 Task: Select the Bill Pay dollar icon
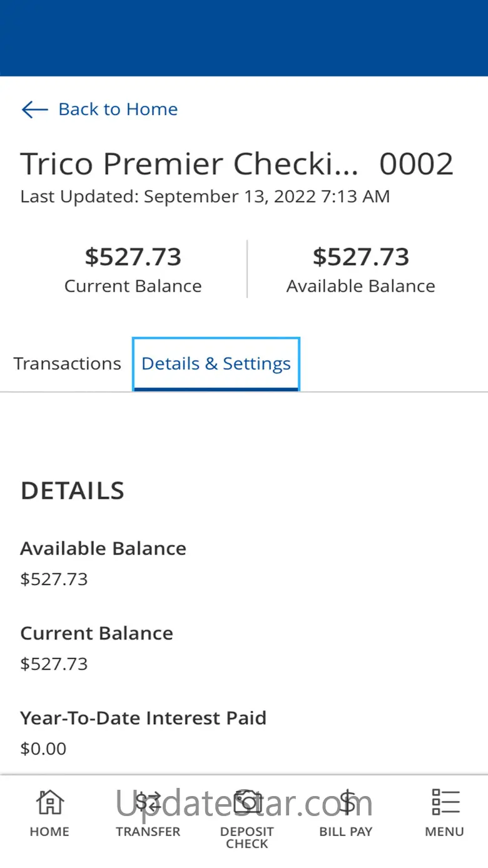(x=346, y=802)
